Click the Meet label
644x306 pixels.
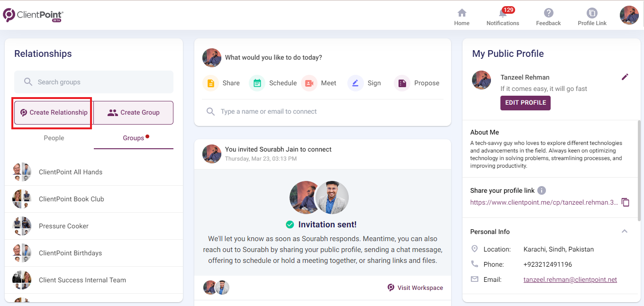328,83
